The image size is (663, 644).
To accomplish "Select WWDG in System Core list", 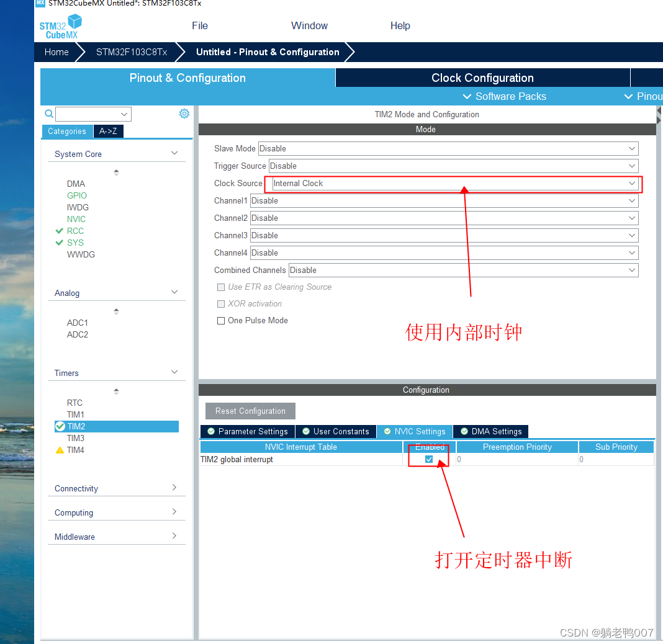I will tap(81, 254).
